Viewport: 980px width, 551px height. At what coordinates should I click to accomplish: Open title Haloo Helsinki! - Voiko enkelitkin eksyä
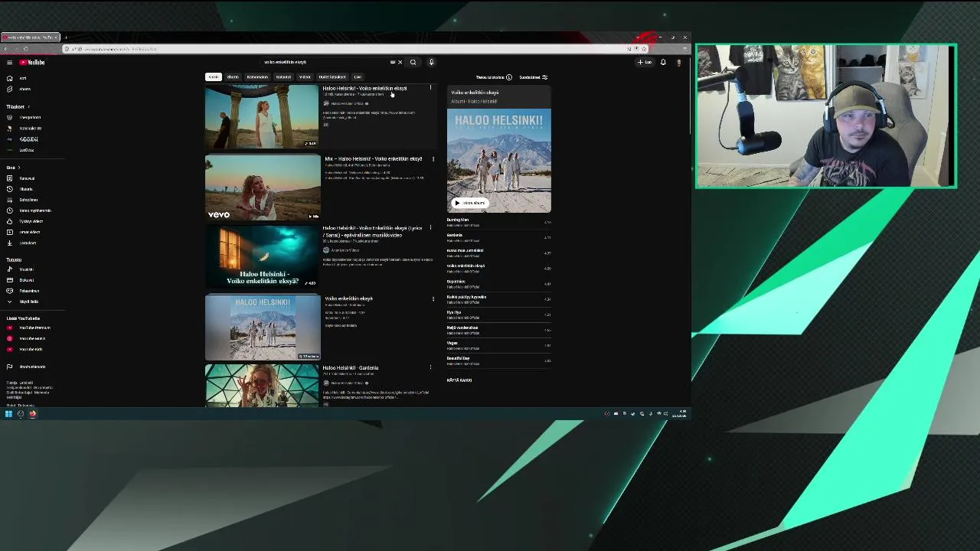tap(364, 89)
